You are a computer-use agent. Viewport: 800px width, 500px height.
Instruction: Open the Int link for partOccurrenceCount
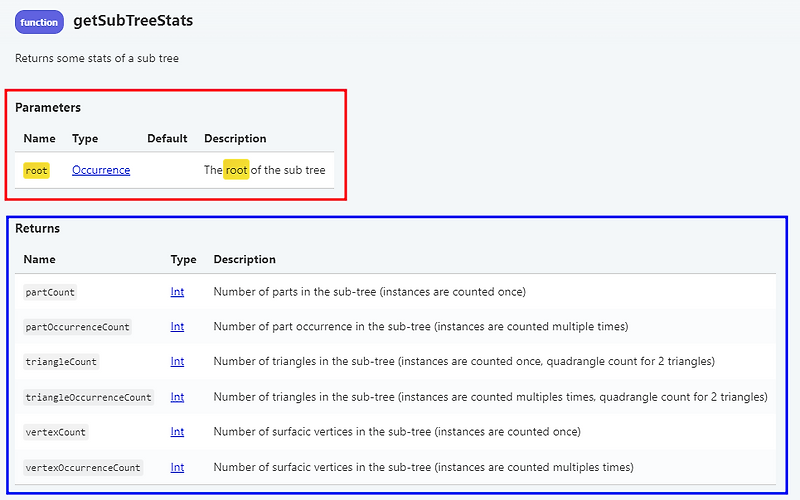pyautogui.click(x=177, y=327)
